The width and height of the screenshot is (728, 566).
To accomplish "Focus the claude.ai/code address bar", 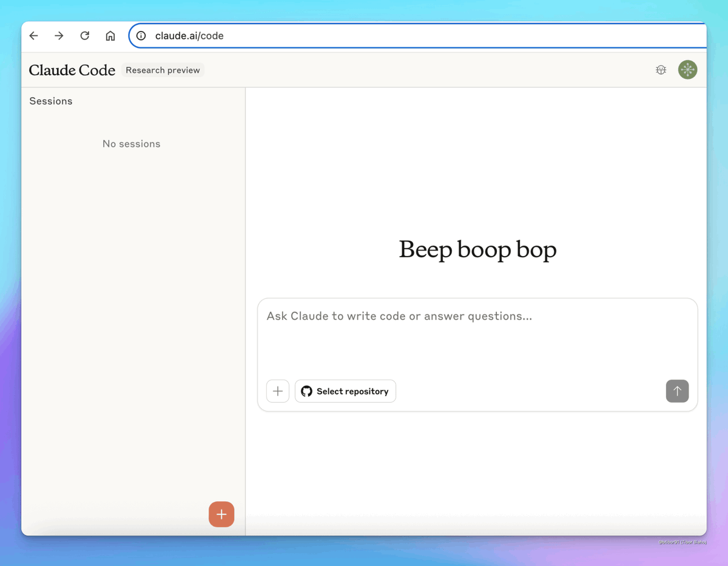I will point(417,36).
